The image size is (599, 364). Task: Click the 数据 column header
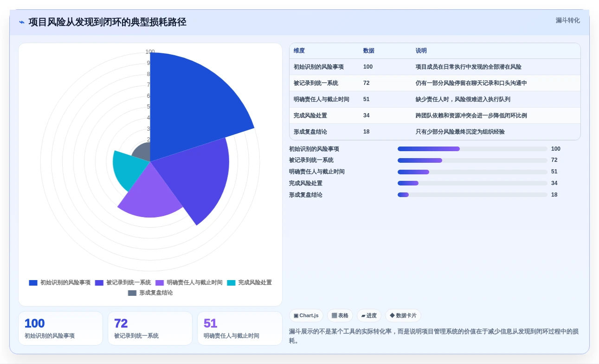(369, 51)
